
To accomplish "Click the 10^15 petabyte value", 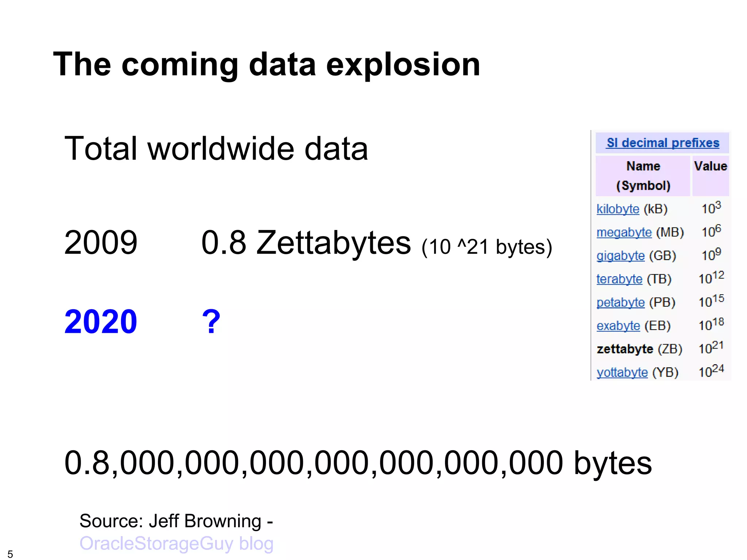I will [711, 301].
